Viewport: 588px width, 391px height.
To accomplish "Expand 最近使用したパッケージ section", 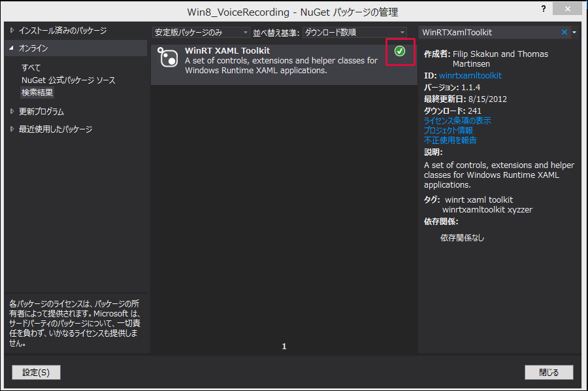I will click(x=12, y=129).
